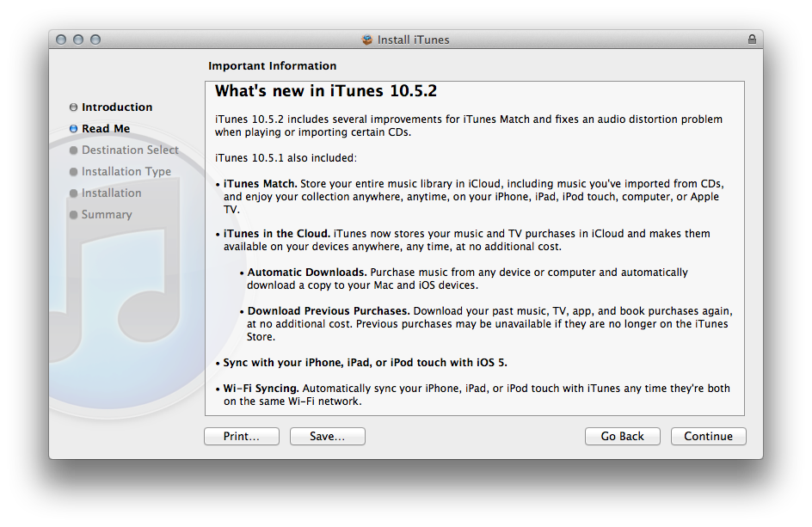Click the Introduction step bullet

[73, 107]
